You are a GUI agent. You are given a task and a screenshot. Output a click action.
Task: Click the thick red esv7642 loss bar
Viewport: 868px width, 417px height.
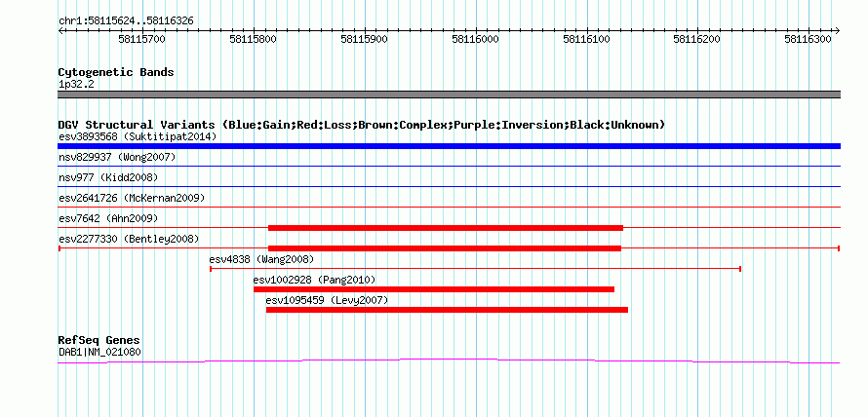[x=446, y=228]
